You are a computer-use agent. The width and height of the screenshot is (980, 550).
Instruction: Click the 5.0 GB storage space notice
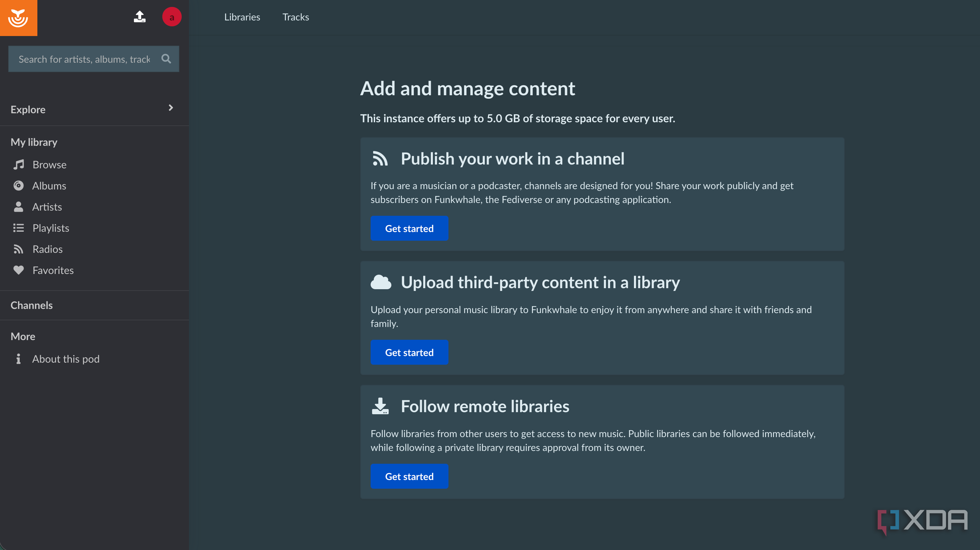(x=517, y=118)
